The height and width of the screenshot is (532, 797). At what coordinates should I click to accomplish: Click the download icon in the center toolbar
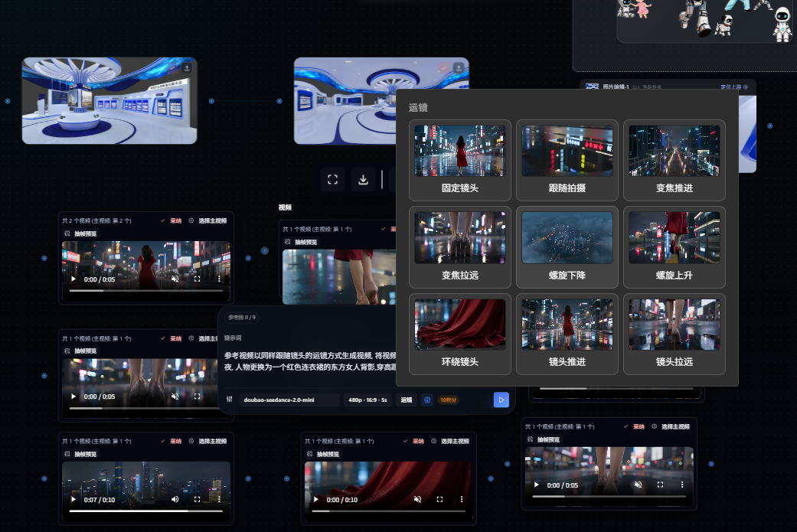tap(363, 179)
